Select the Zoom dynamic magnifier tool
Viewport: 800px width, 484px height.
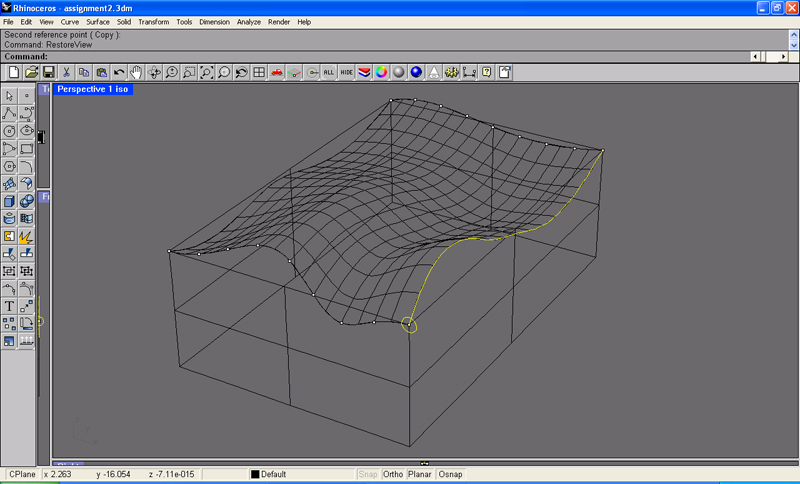(171, 72)
